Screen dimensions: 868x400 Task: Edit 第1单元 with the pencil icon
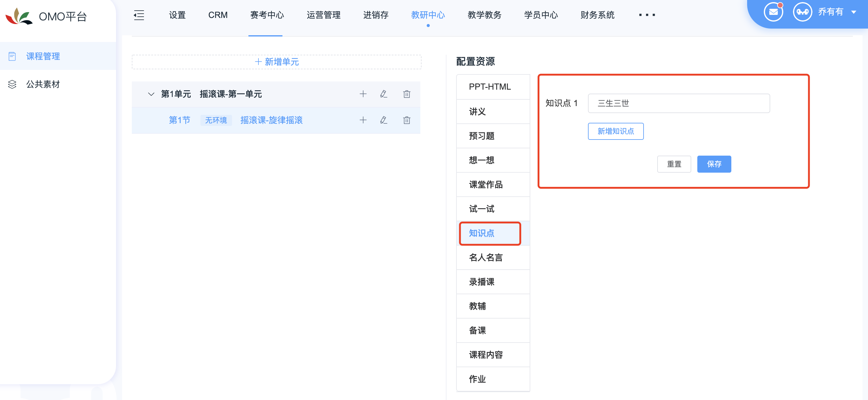tap(384, 94)
